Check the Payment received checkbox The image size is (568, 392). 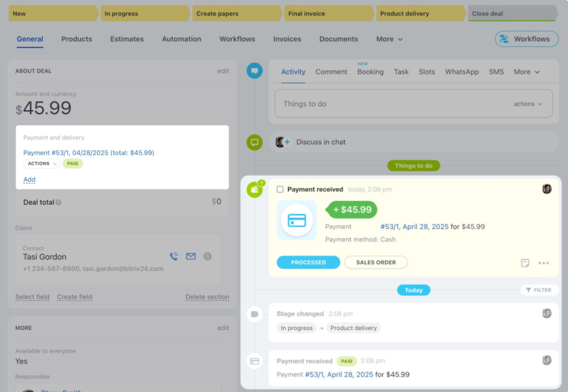point(280,189)
